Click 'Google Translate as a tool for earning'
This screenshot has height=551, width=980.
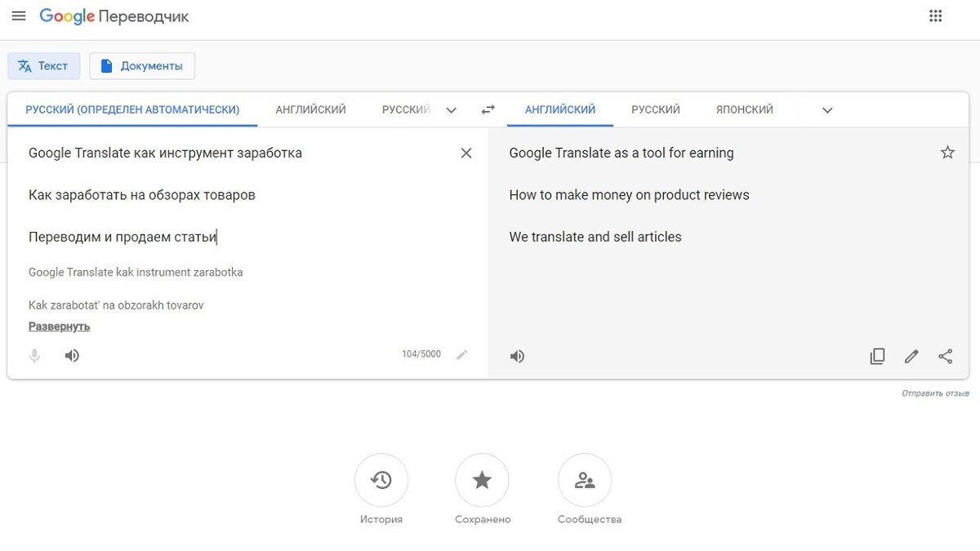[621, 153]
